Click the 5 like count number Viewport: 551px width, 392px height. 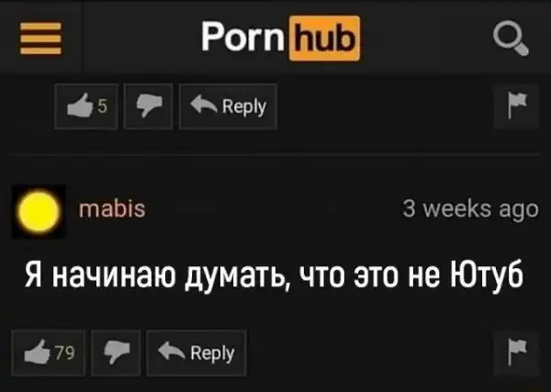tap(102, 106)
